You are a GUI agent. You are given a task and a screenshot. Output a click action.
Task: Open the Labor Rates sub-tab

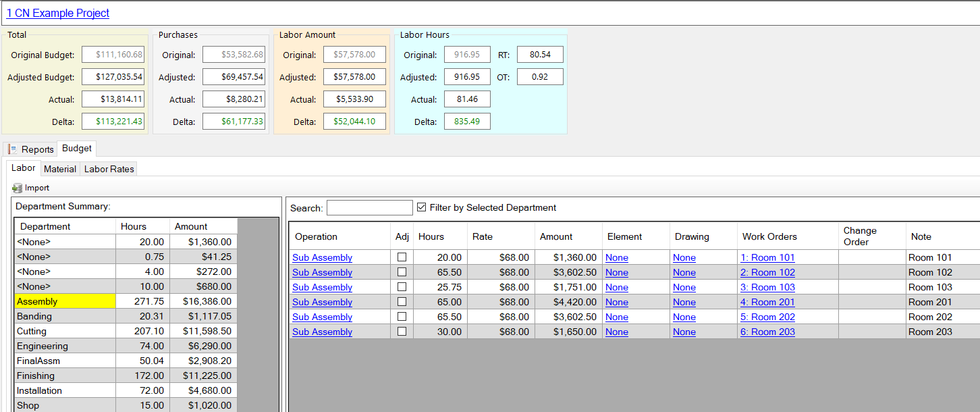tap(109, 169)
